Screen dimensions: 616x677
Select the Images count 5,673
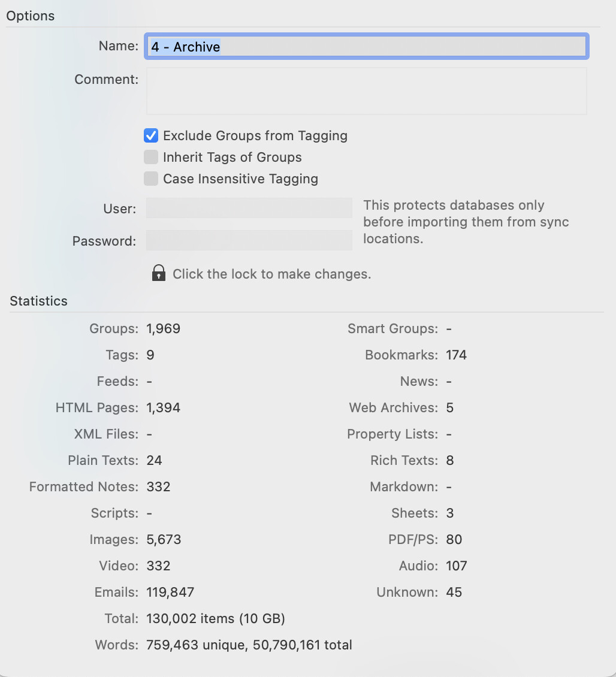pyautogui.click(x=164, y=539)
